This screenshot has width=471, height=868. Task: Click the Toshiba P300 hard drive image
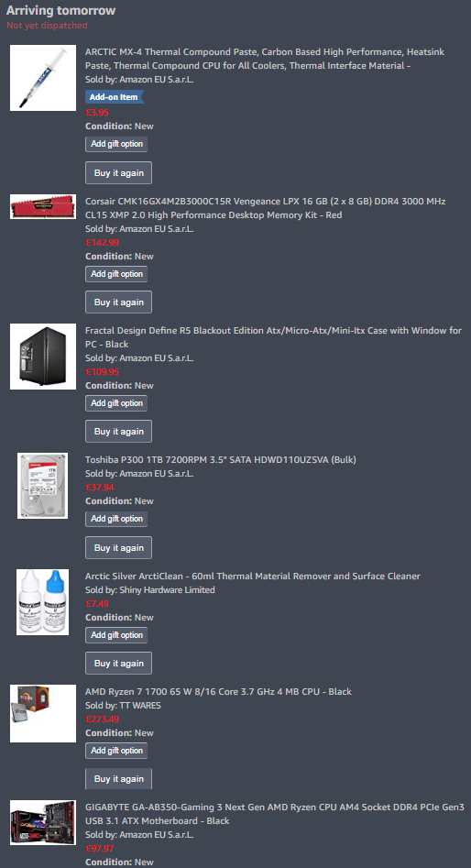point(43,486)
